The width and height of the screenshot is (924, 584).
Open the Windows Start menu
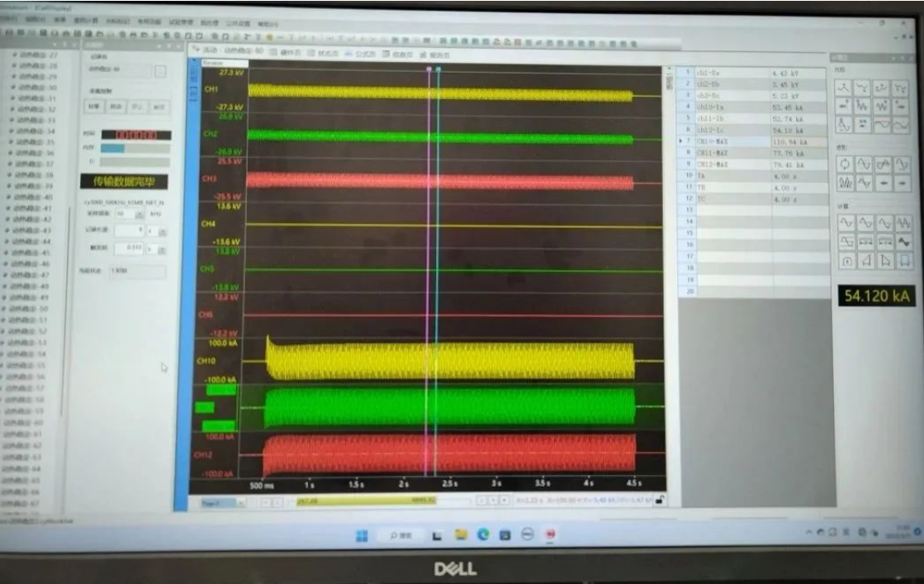[x=362, y=535]
